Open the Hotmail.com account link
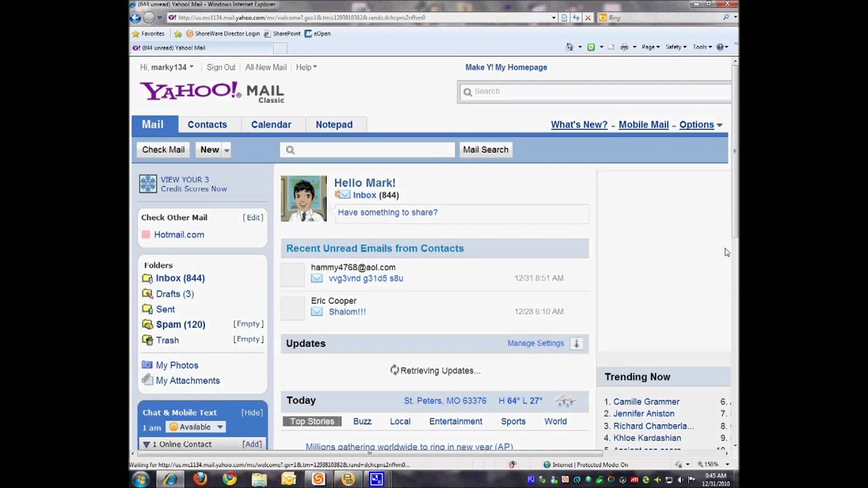 click(x=179, y=235)
